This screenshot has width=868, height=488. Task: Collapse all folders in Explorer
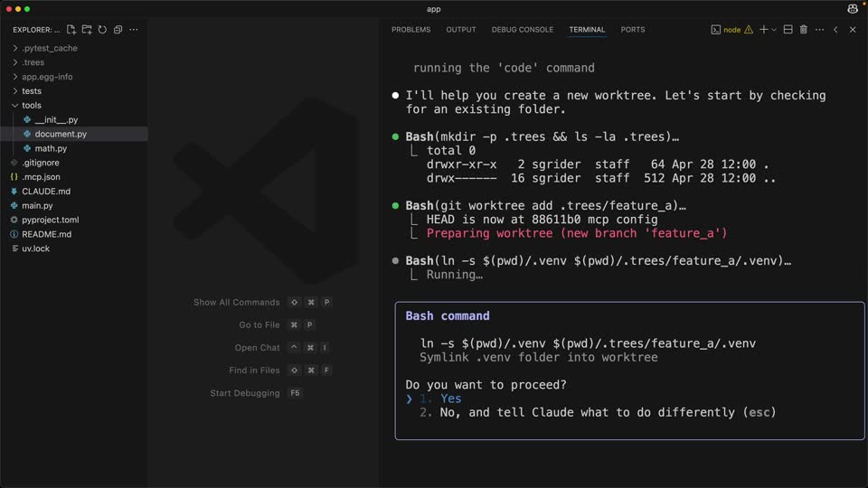tap(118, 30)
